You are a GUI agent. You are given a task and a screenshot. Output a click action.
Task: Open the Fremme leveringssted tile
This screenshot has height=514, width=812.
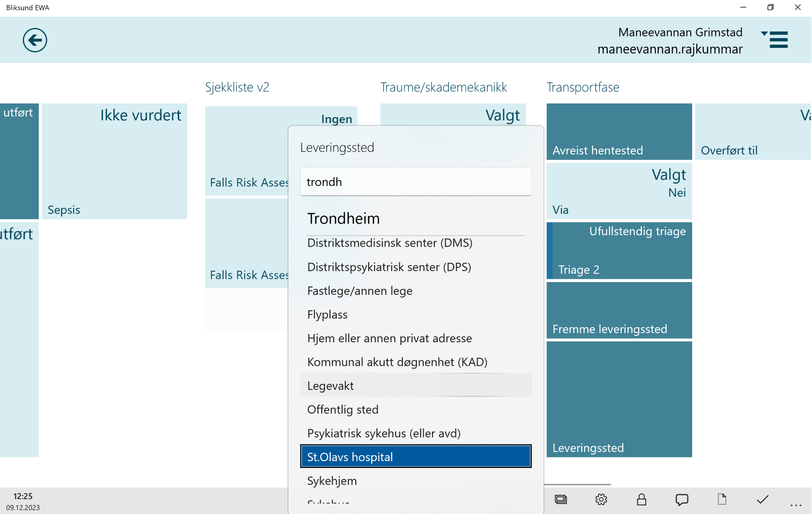click(x=619, y=310)
